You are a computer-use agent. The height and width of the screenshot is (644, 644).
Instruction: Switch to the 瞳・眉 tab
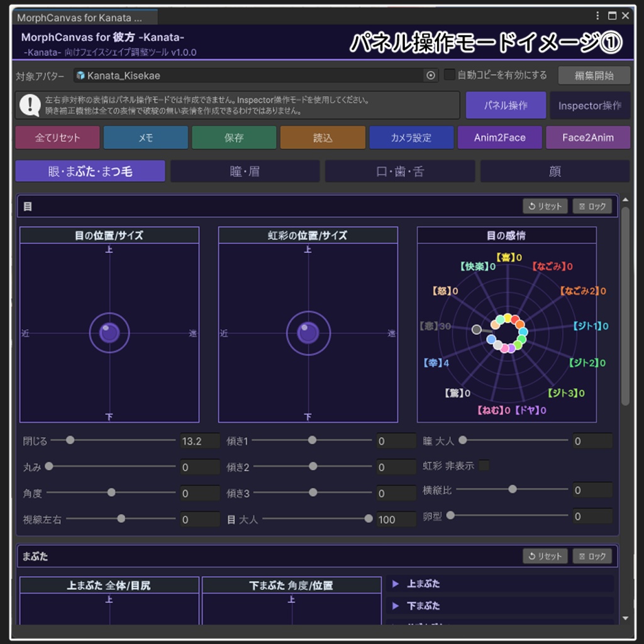click(245, 170)
